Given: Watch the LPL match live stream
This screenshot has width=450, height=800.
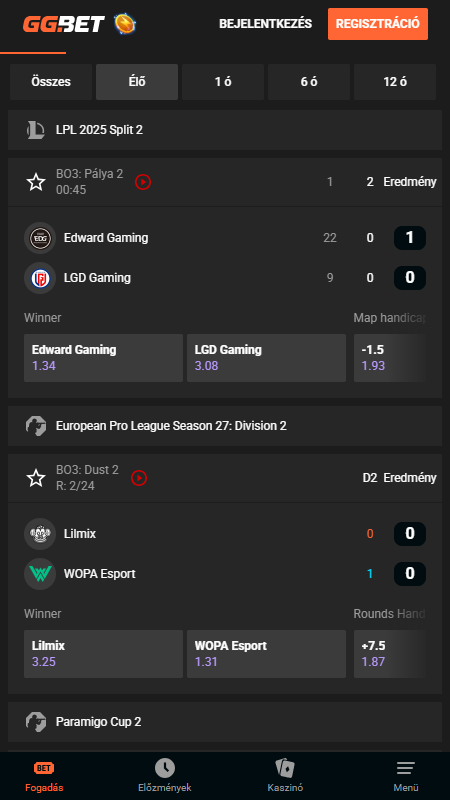Looking at the screenshot, I should pos(143,182).
